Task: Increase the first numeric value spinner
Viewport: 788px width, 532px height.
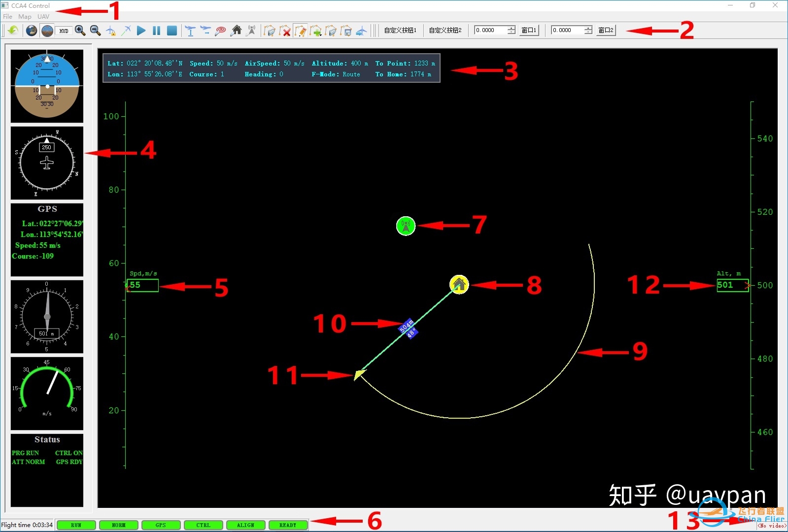Action: click(x=512, y=28)
